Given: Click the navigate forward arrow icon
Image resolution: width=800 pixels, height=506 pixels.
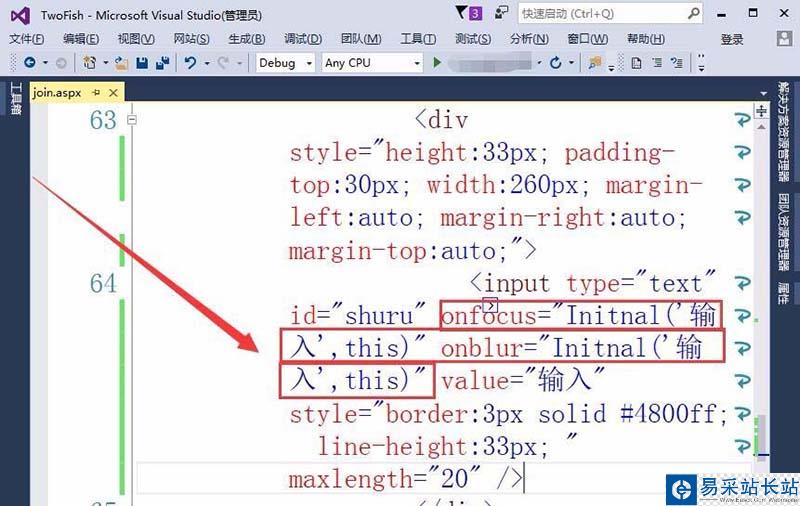Looking at the screenshot, I should tap(61, 63).
